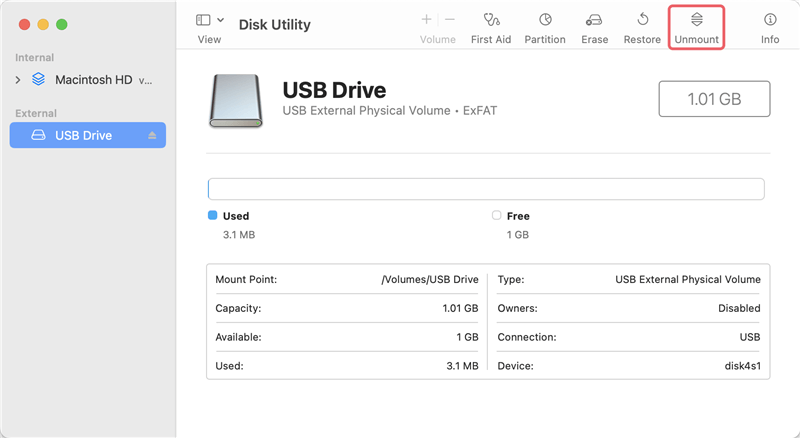Click Device value 'disk4s1'
This screenshot has width=800, height=438.
(x=743, y=366)
